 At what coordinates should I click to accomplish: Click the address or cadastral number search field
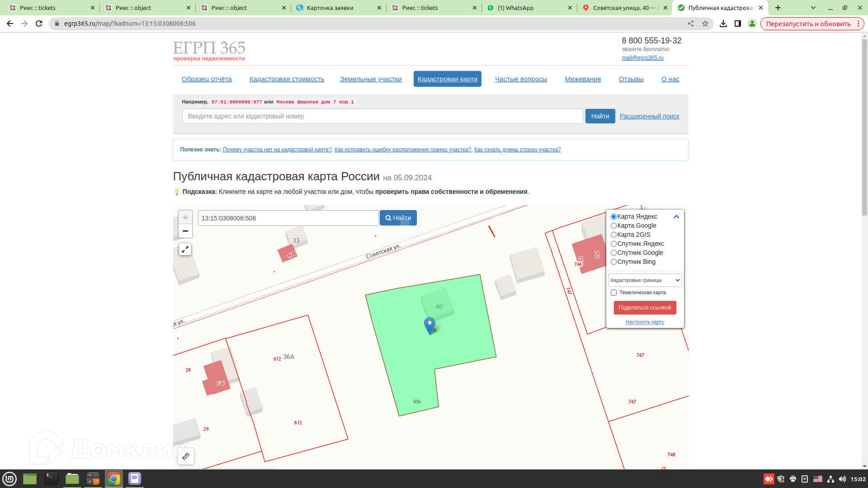pos(382,116)
